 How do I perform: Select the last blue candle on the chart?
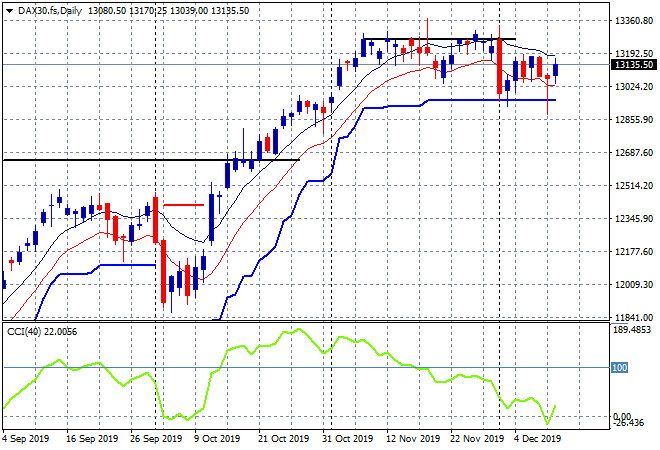coord(556,70)
